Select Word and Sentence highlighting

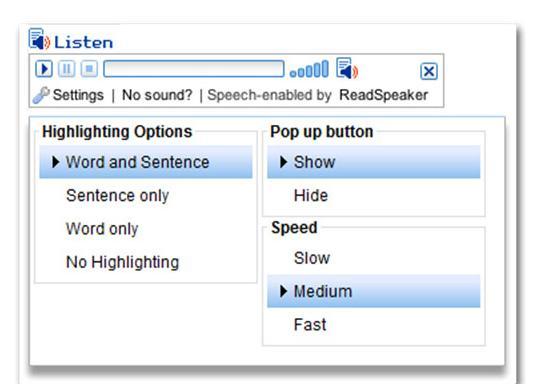146,162
